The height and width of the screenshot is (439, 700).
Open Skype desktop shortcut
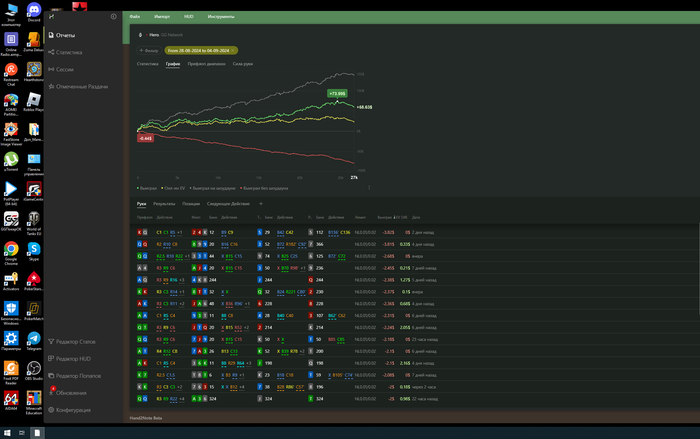34,251
